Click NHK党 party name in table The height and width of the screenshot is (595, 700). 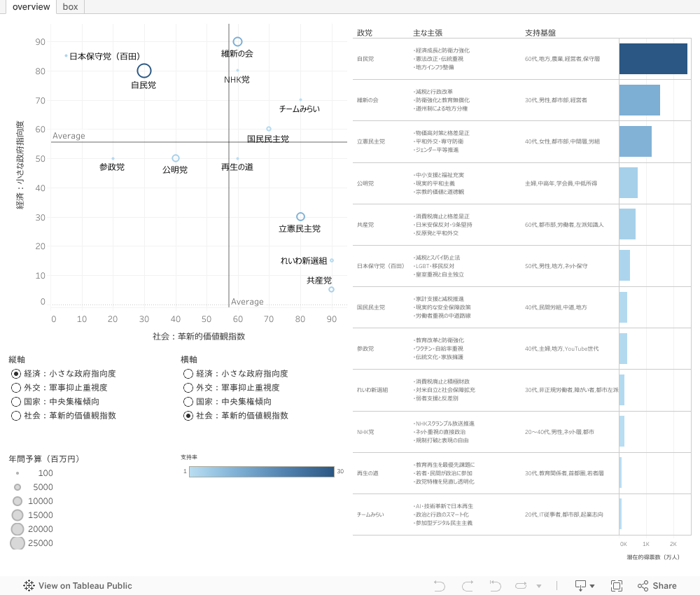(x=365, y=432)
